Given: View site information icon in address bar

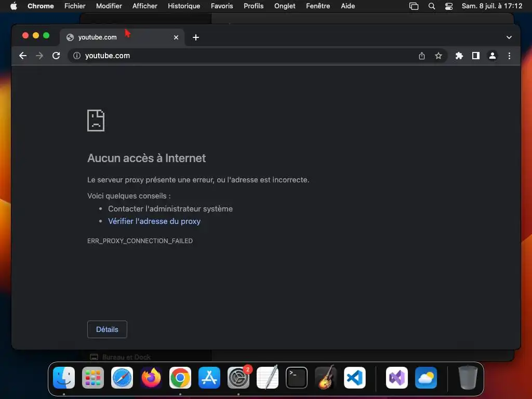Looking at the screenshot, I should point(77,56).
